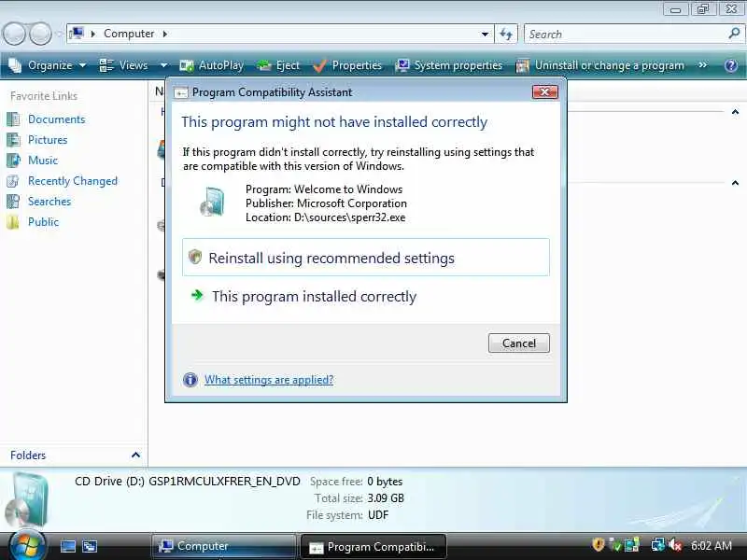The height and width of the screenshot is (560, 747).
Task: Click the info icon beside settings link
Action: click(190, 380)
